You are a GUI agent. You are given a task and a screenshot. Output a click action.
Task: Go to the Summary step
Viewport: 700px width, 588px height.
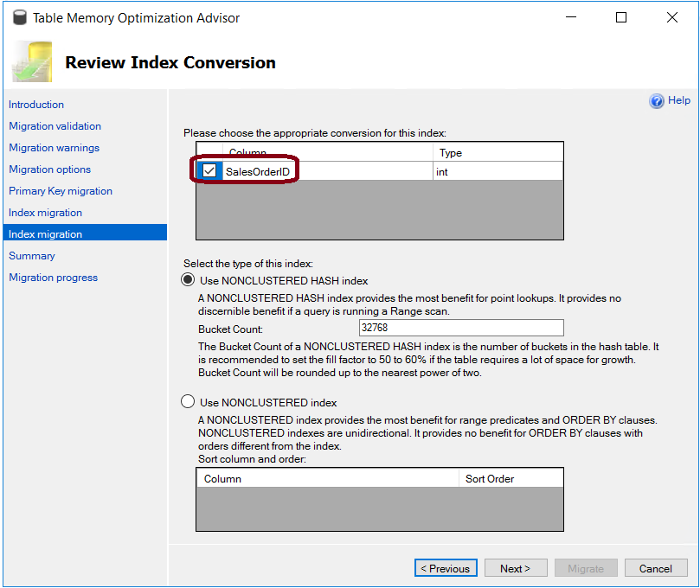pyautogui.click(x=32, y=256)
